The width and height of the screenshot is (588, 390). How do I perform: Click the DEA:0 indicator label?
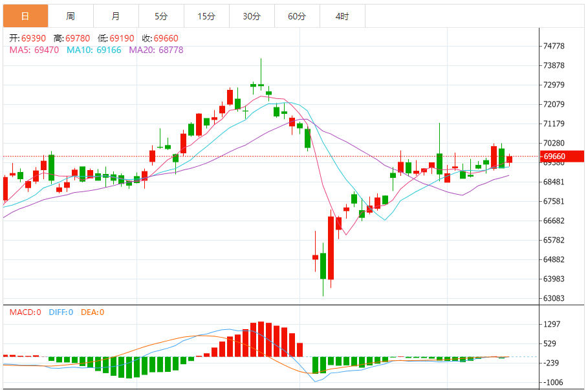[x=93, y=312]
